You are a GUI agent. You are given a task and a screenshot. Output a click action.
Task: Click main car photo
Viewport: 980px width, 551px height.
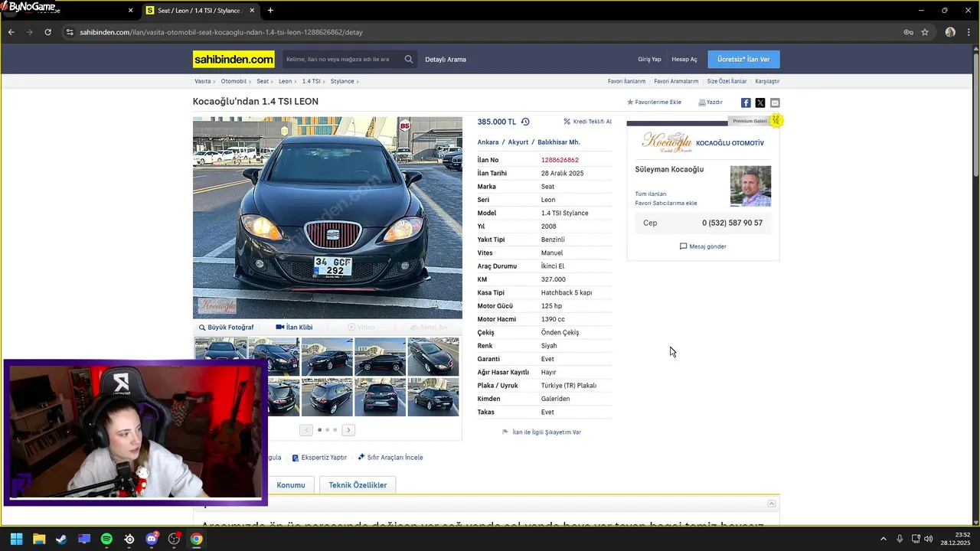point(328,217)
